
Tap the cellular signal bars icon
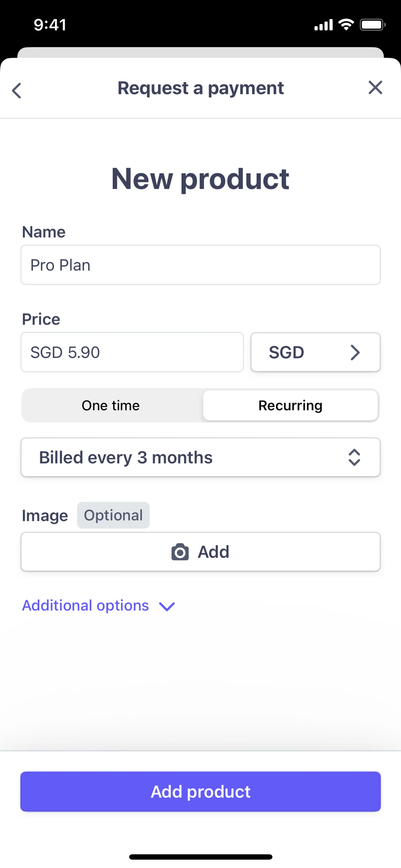[x=324, y=25]
